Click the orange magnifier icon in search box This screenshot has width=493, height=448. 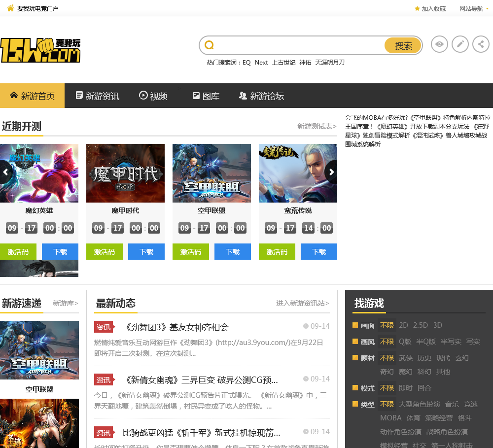(210, 45)
